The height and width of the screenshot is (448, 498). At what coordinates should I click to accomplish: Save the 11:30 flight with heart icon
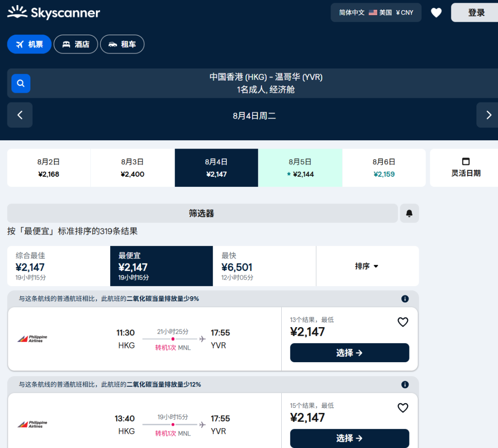(x=403, y=322)
